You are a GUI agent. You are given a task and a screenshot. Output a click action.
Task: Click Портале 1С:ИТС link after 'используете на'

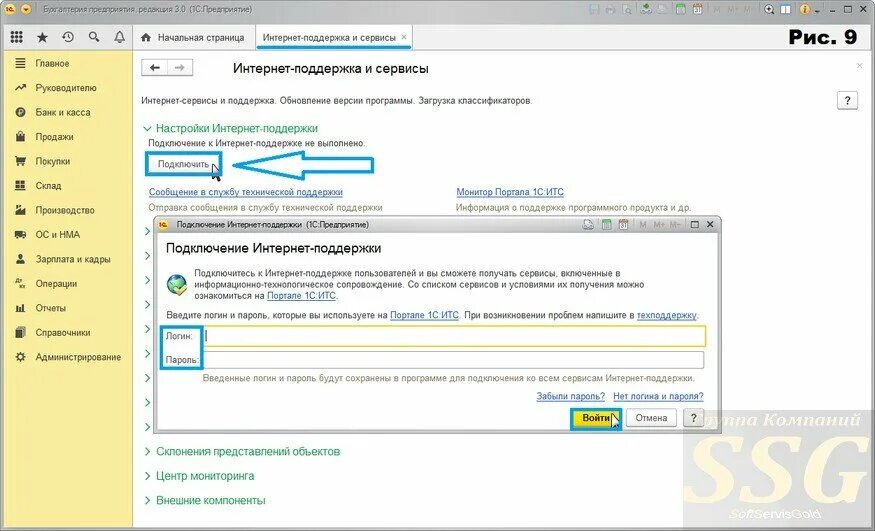pos(424,315)
